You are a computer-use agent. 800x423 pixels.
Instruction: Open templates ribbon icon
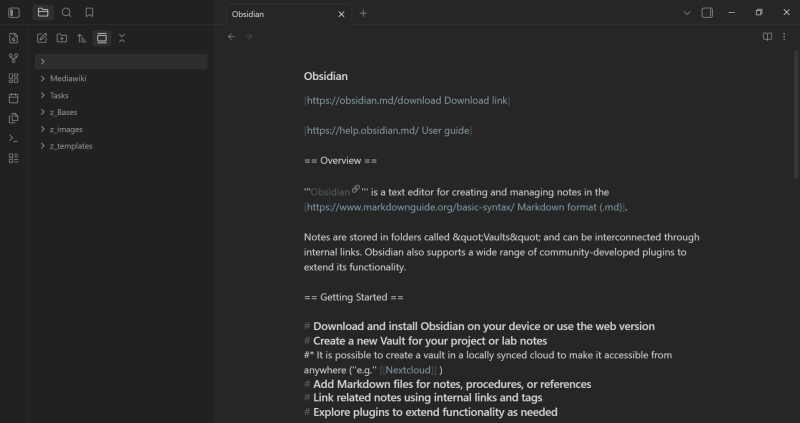14,118
